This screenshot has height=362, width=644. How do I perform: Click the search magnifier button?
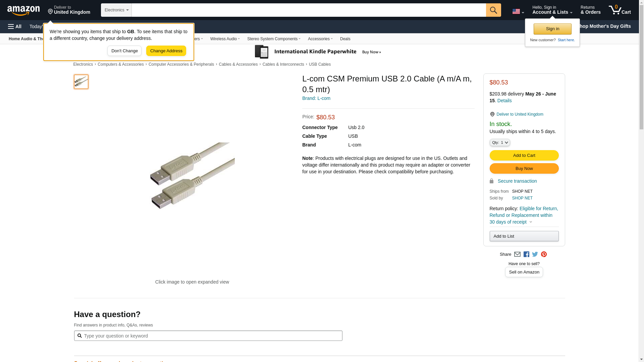tap(493, 10)
